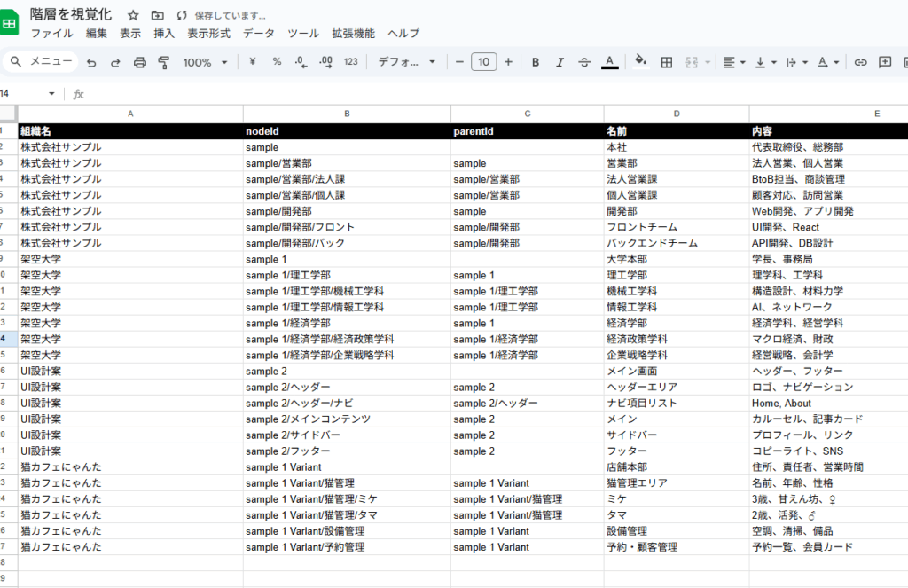Open the cell borders tool

(x=667, y=62)
